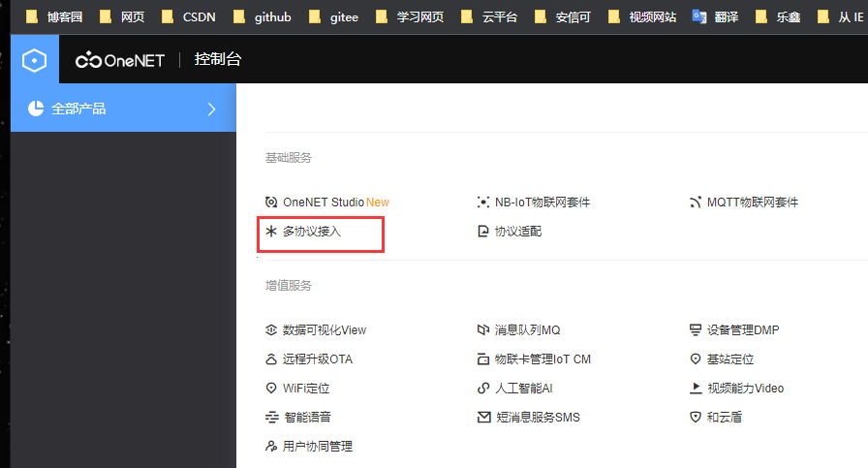Screen dimensions: 868x468
Task: Open the 从 IE bookmark folder
Action: (840, 17)
